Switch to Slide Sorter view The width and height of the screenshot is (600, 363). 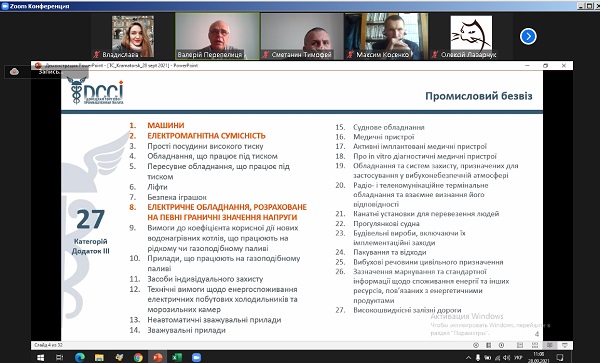pos(535,345)
